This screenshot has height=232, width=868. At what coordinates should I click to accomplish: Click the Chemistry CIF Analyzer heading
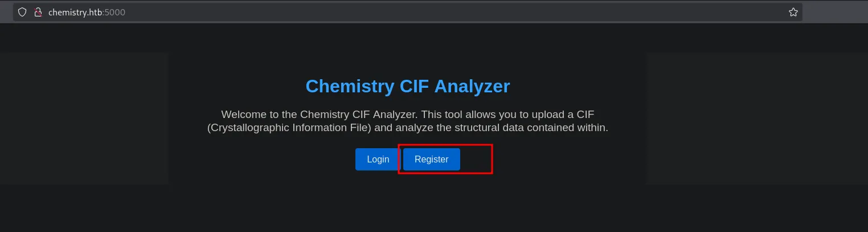coord(407,86)
